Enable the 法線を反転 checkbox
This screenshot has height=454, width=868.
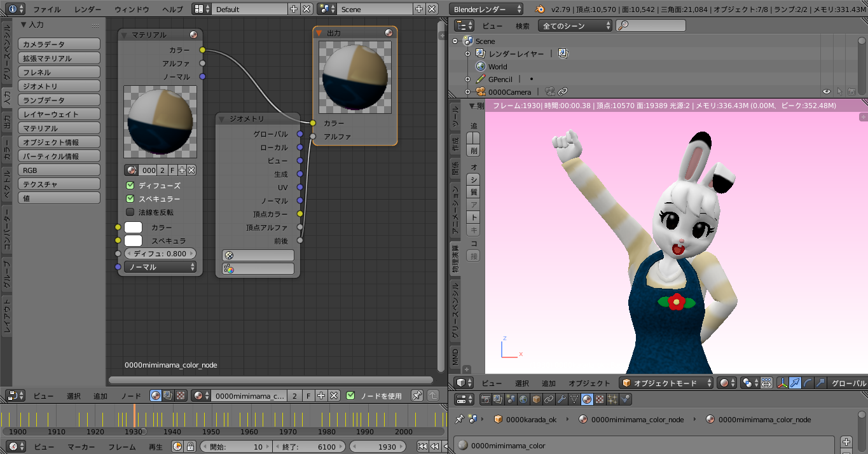[130, 212]
